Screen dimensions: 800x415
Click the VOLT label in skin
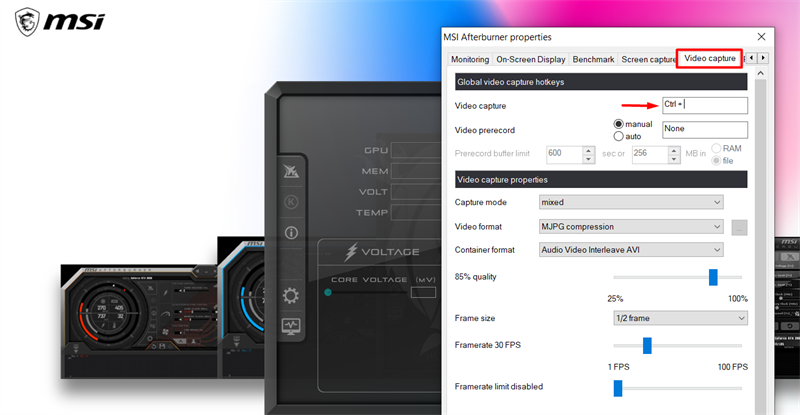[373, 192]
